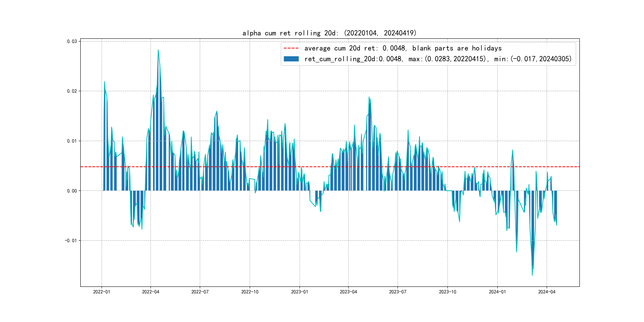Click the 0.02 y-axis tick label
Image resolution: width=644 pixels, height=322 pixels.
[x=72, y=91]
